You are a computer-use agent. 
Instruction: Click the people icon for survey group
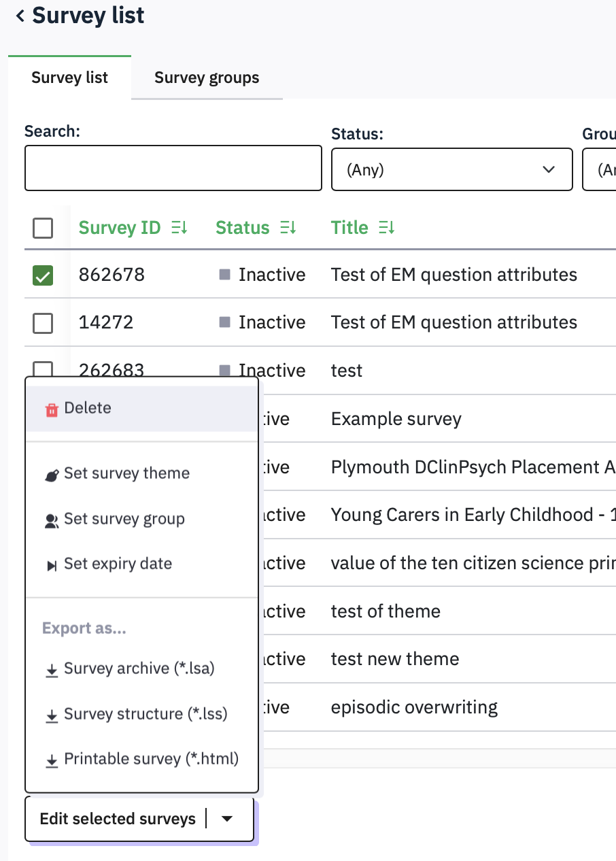coord(52,521)
